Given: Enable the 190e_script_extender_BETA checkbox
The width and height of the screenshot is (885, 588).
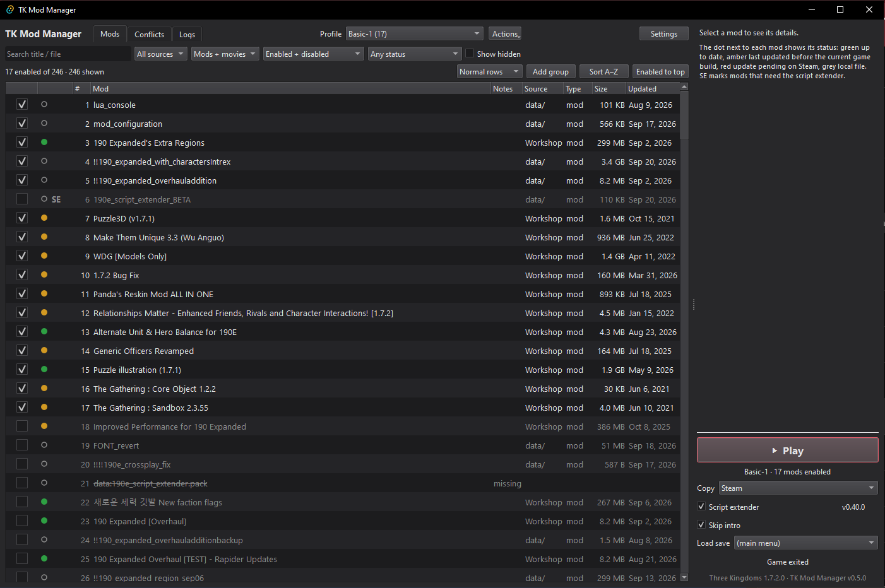Looking at the screenshot, I should click(x=22, y=199).
